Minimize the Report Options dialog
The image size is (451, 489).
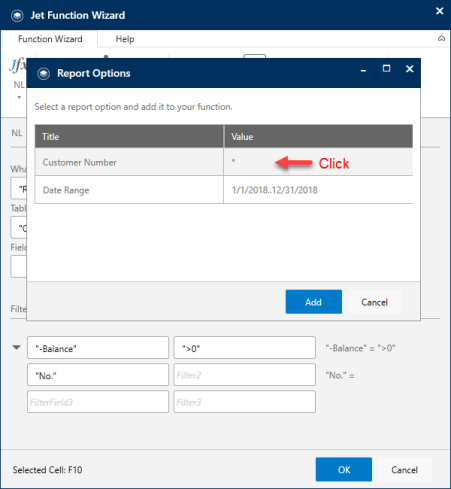(x=363, y=70)
